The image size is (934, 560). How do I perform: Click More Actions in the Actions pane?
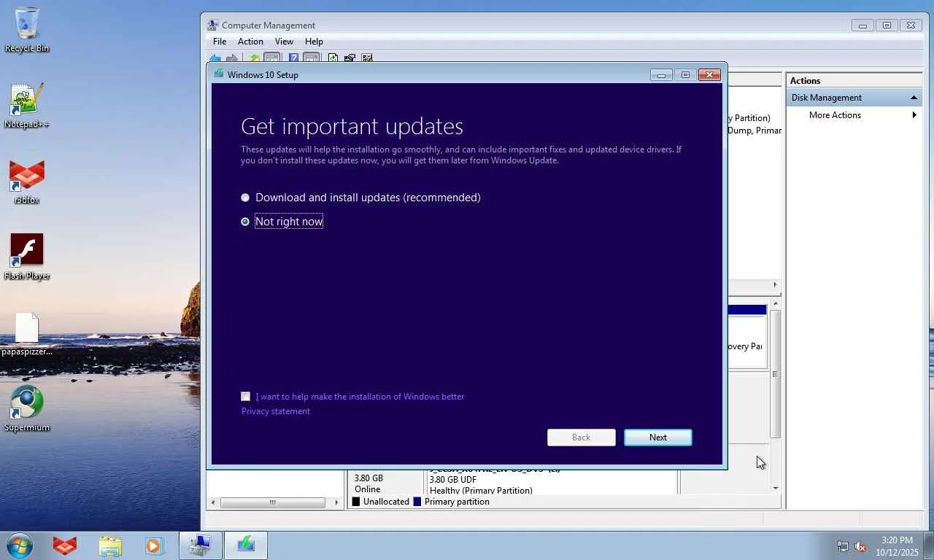(835, 115)
